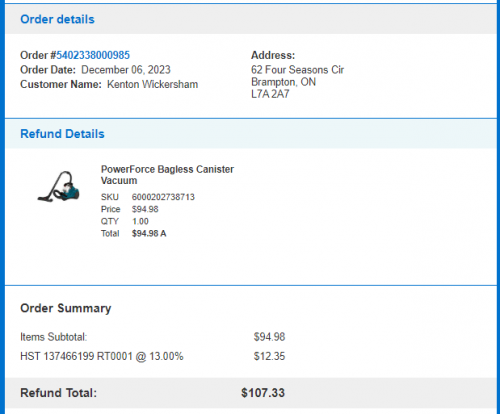Click the 62 Four Seasons Cir address line

[x=297, y=70]
